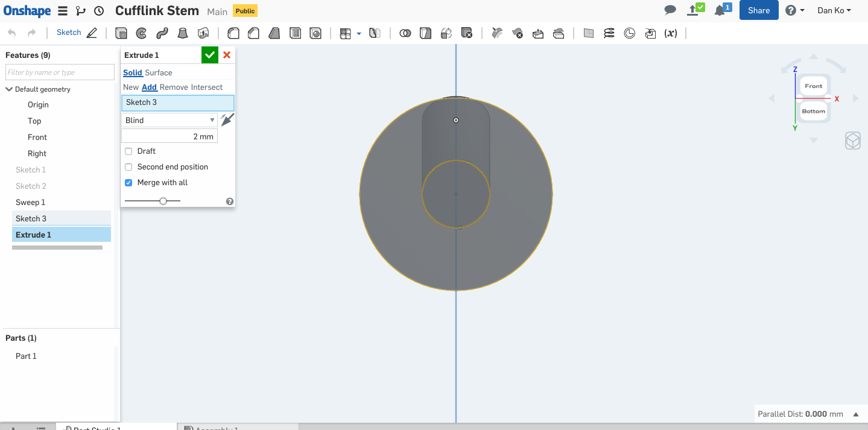Choose the Sweep tool
Screen dimensions: 868x430
[x=162, y=33]
